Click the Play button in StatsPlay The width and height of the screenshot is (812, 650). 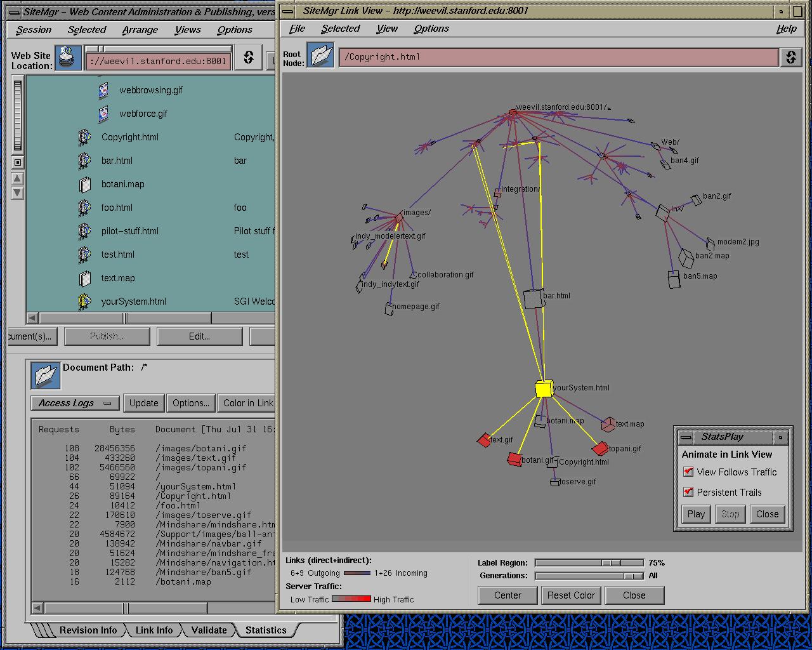pyautogui.click(x=696, y=514)
